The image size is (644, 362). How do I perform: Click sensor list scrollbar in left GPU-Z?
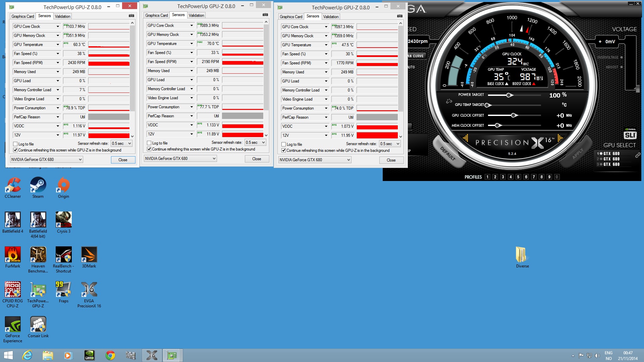[132, 68]
